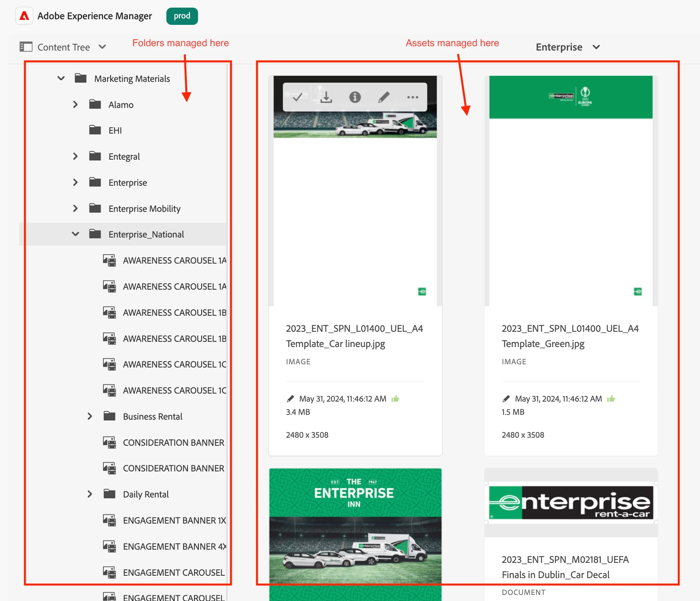The width and height of the screenshot is (700, 601).
Task: Open Template_Green.jpg thumbnail
Action: tap(571, 191)
